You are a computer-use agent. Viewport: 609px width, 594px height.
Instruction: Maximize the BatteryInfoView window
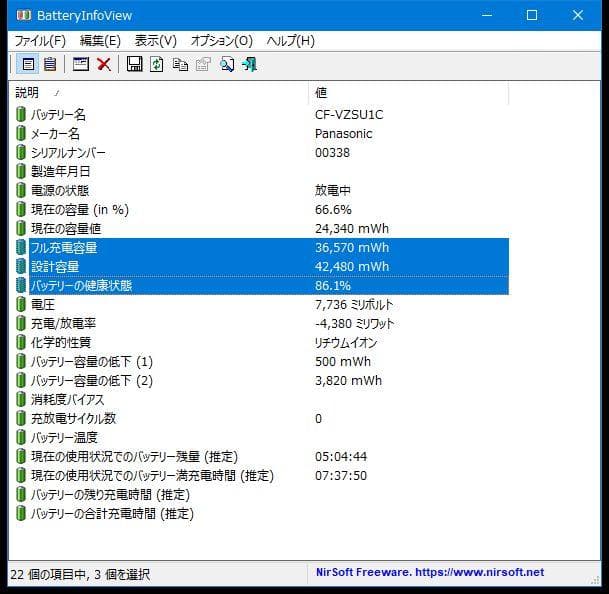532,16
